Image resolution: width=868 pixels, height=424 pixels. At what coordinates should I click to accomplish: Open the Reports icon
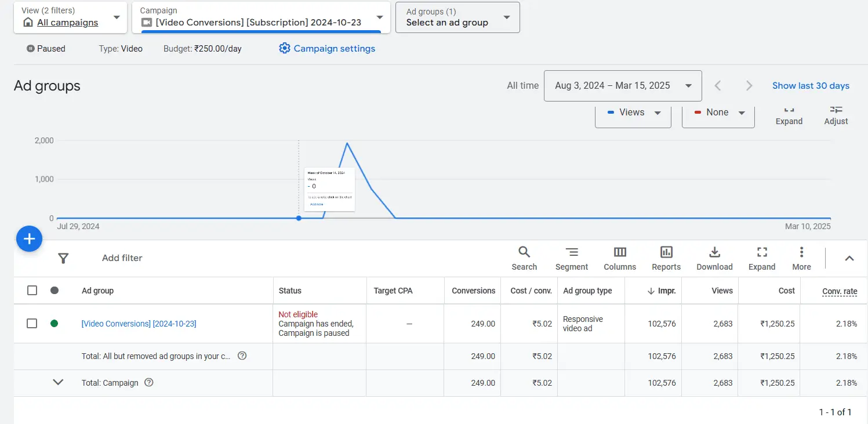(x=666, y=258)
